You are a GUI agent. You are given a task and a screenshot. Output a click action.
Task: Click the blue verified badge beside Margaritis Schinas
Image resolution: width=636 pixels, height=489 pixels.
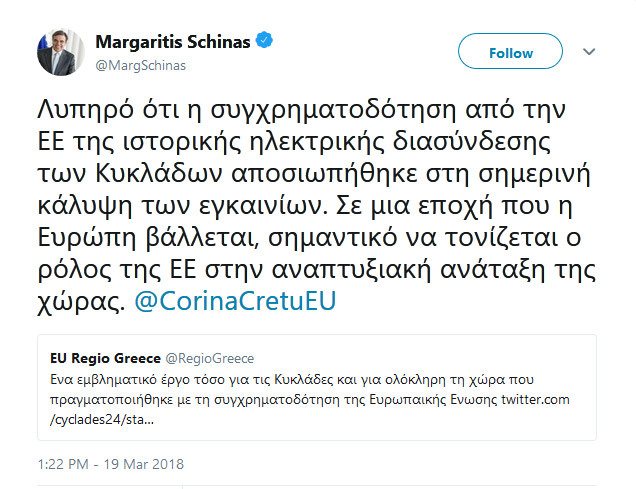tap(265, 42)
